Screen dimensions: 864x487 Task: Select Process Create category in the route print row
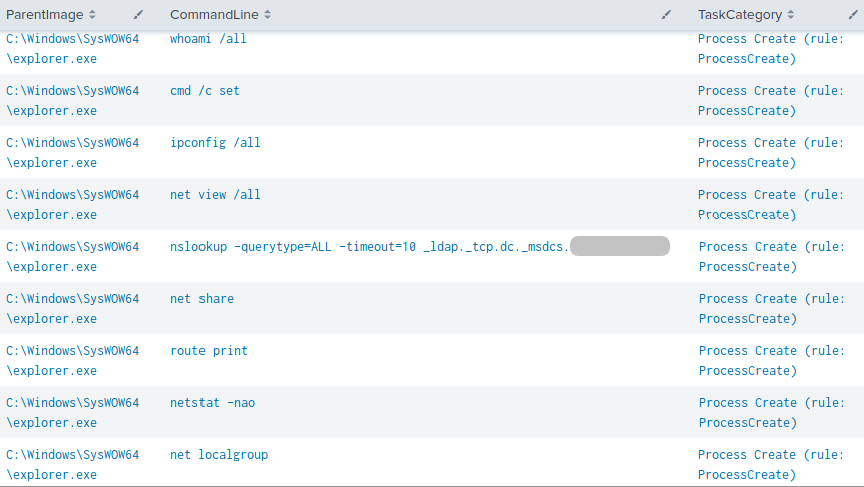click(x=771, y=360)
